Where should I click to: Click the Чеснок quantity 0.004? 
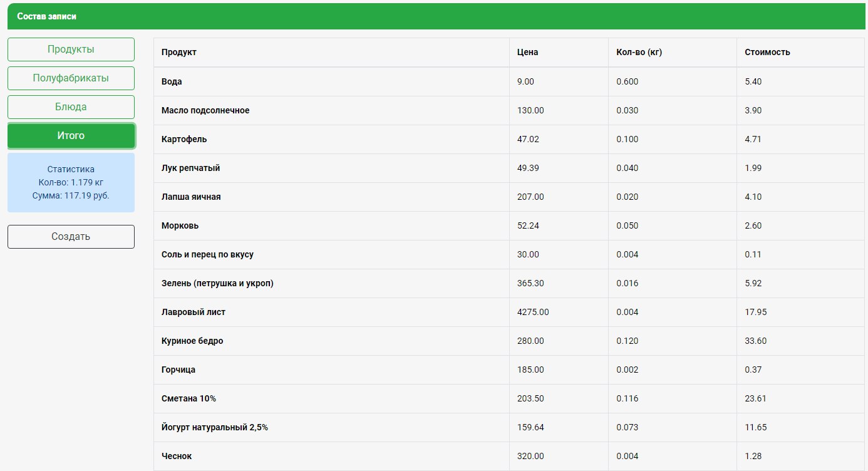pyautogui.click(x=627, y=457)
